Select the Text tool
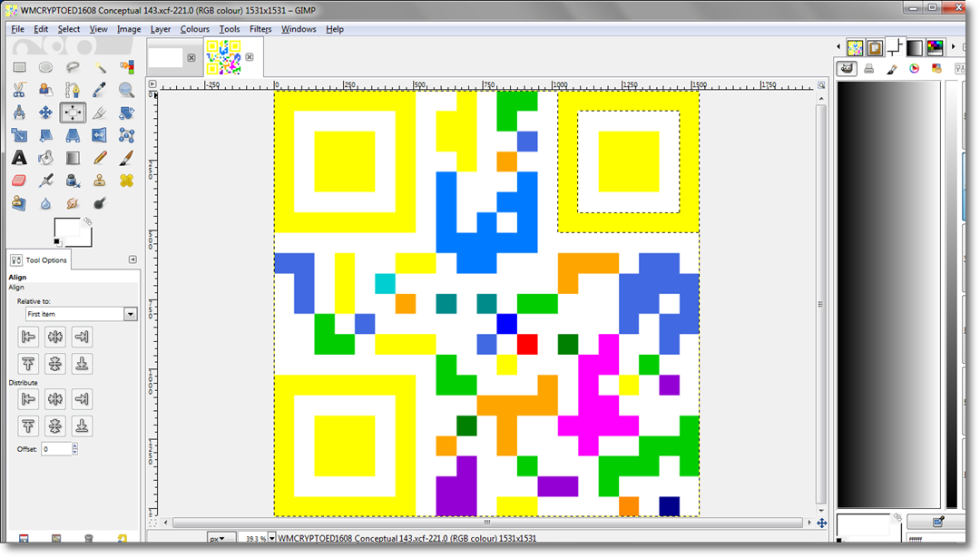 point(19,158)
